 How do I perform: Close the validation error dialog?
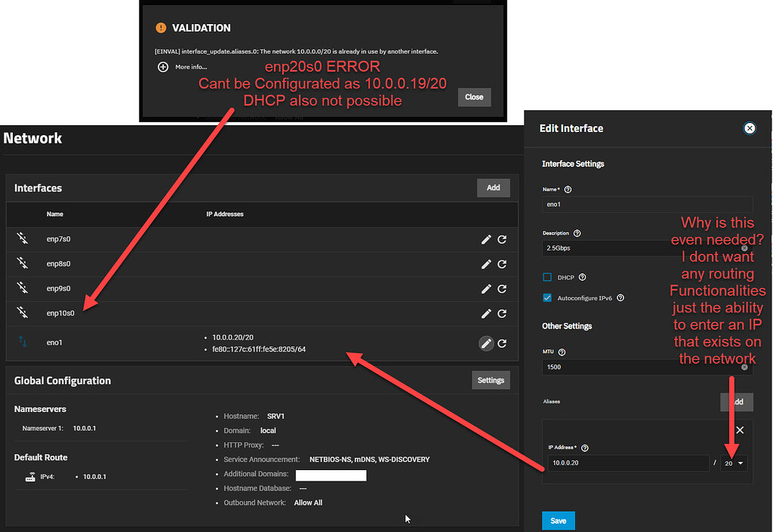tap(474, 97)
